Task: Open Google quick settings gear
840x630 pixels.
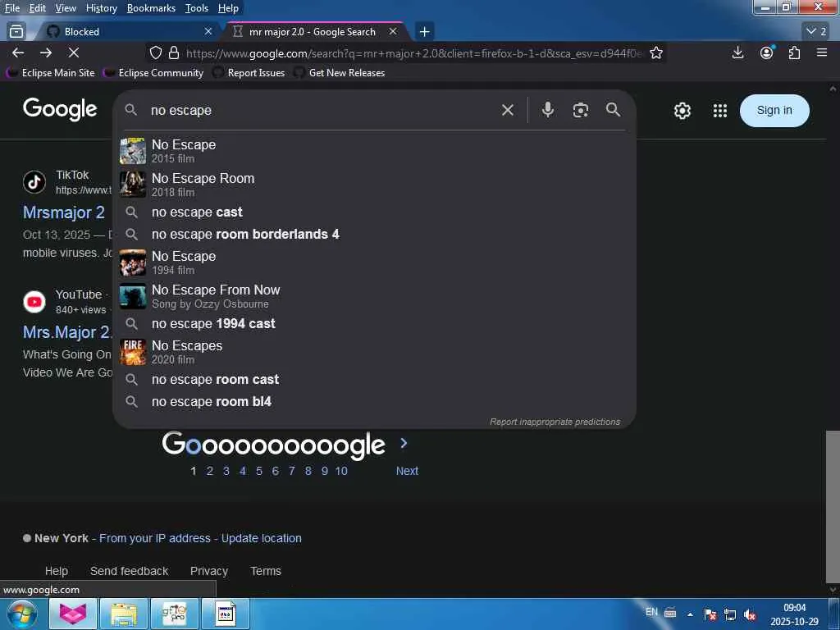Action: 682,111
